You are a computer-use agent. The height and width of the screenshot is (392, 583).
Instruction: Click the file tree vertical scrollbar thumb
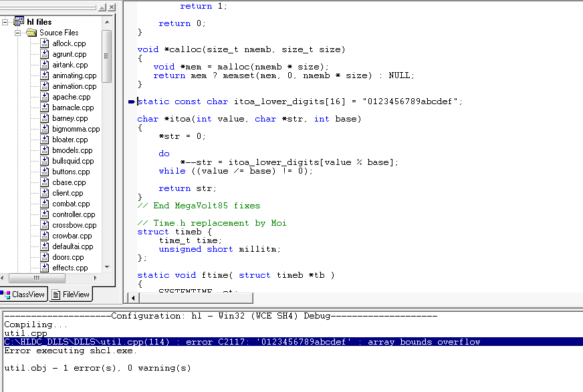pyautogui.click(x=107, y=56)
